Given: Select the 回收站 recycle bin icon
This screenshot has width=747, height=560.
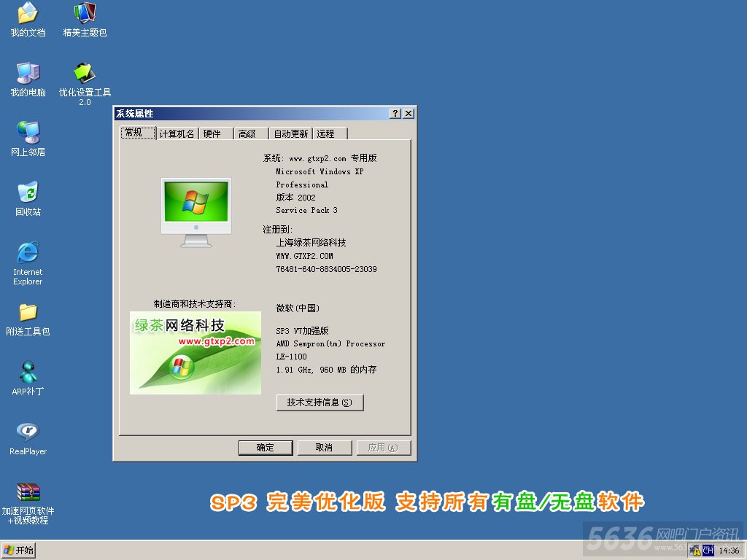Looking at the screenshot, I should click(x=28, y=198).
